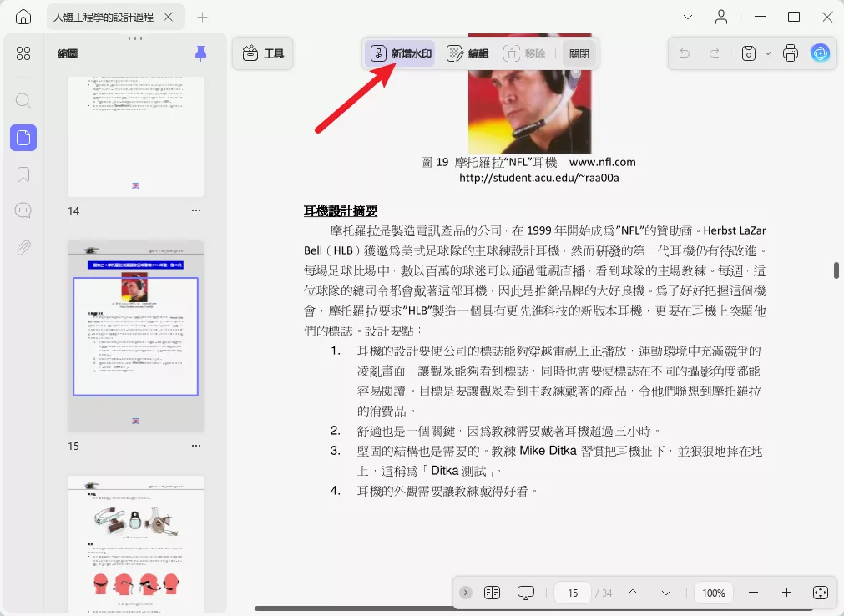Click the www.nfl.com text in caption
This screenshot has height=616, width=844.
pyautogui.click(x=602, y=162)
